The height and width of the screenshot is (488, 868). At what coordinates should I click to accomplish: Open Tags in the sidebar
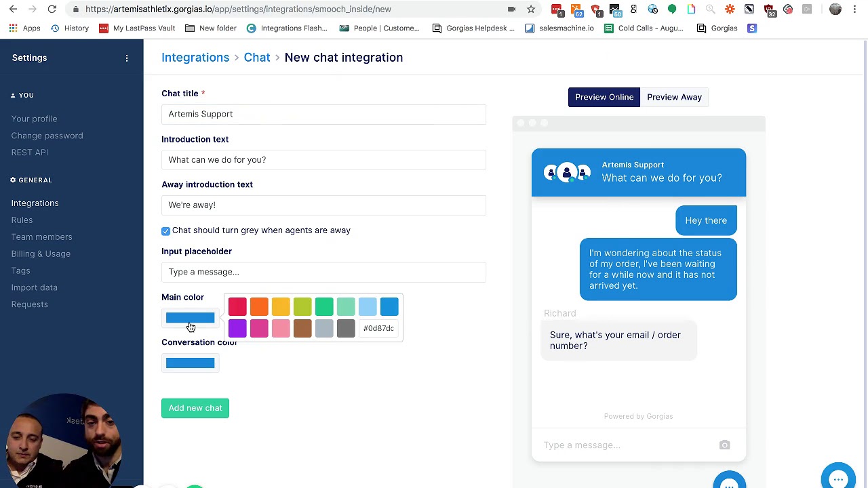20,271
